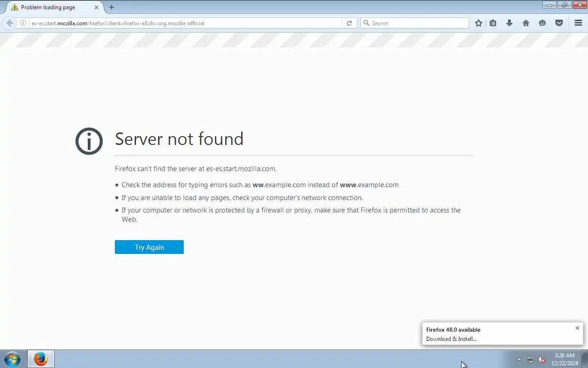The image size is (588, 368).
Task: Click the Server not found heading
Action: [179, 138]
